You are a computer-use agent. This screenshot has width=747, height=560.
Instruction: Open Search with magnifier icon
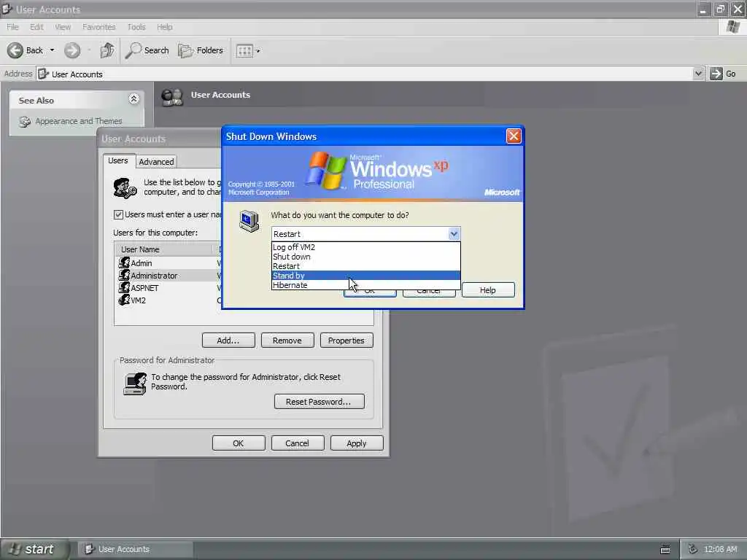coord(147,50)
